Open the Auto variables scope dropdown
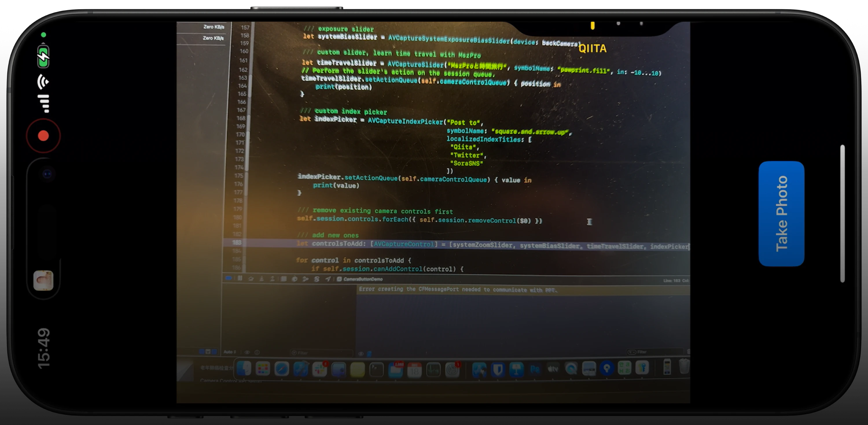The height and width of the screenshot is (425, 868). coord(230,352)
